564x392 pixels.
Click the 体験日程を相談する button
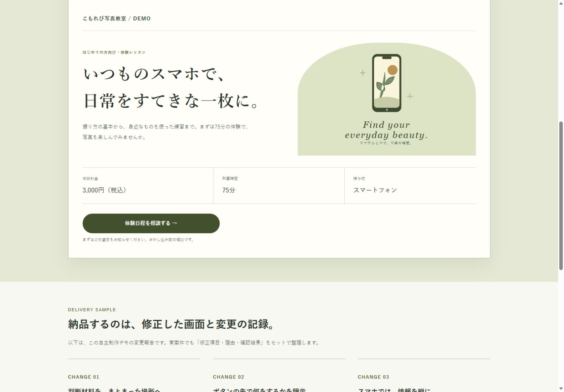coord(151,223)
